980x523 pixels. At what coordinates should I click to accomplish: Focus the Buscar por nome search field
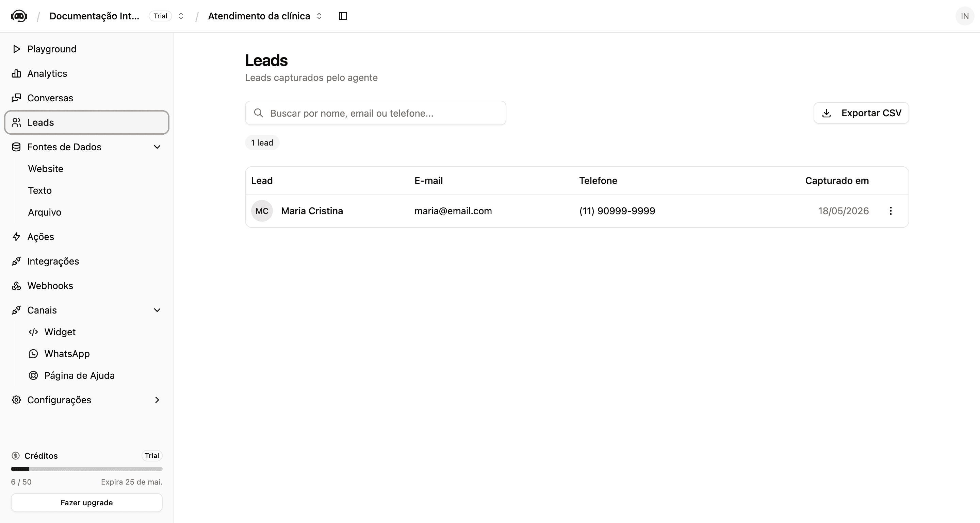[x=375, y=113]
